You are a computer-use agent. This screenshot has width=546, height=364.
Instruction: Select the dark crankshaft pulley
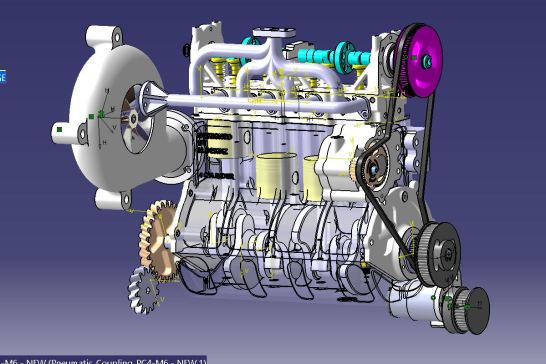coord(439,255)
